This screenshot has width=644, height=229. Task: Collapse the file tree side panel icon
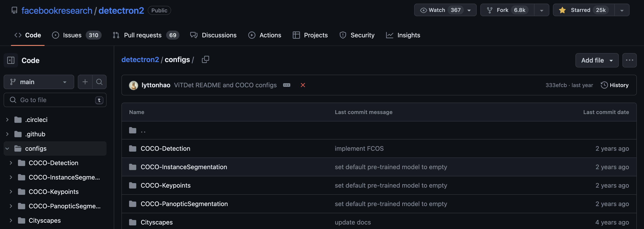(11, 60)
